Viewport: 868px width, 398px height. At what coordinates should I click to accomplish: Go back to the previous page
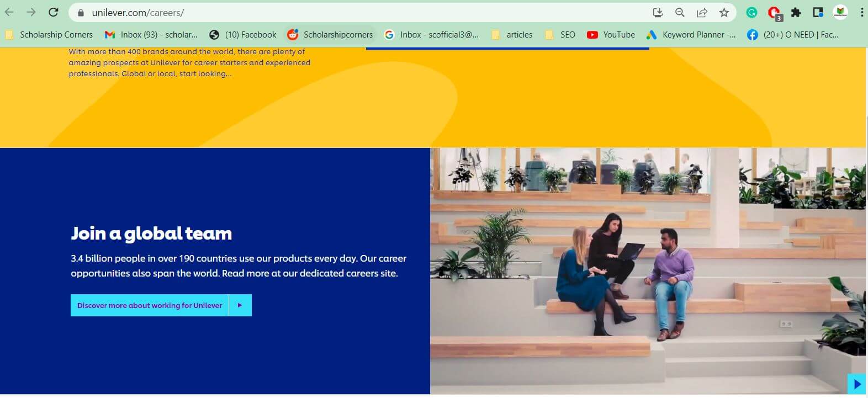pos(9,12)
